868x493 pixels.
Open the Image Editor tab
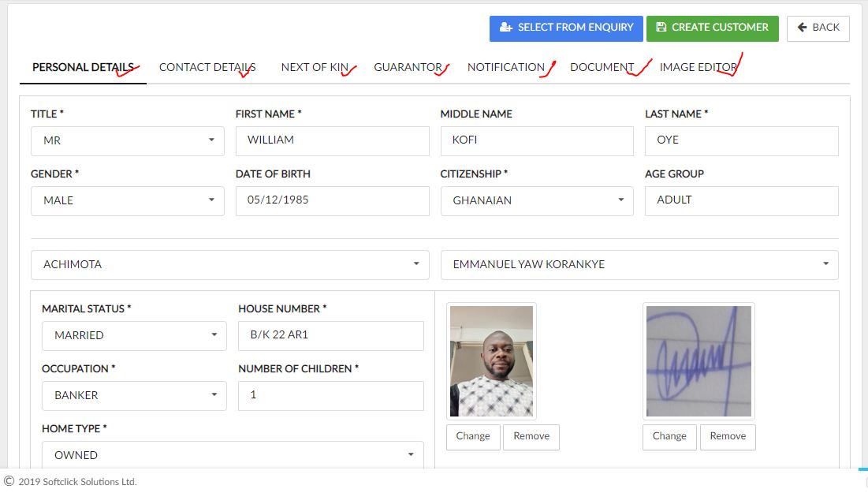[x=698, y=67]
